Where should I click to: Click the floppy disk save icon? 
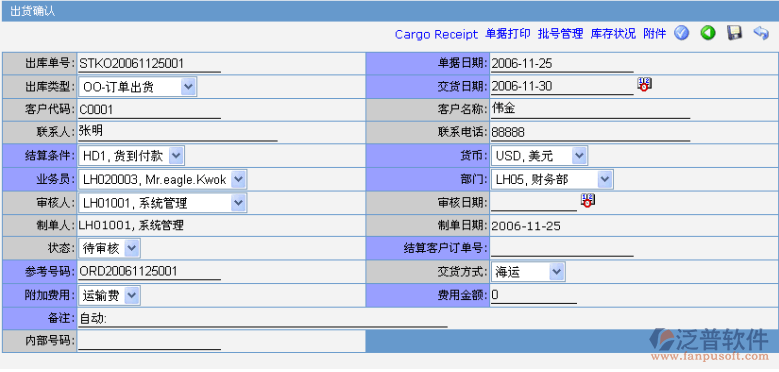(734, 33)
